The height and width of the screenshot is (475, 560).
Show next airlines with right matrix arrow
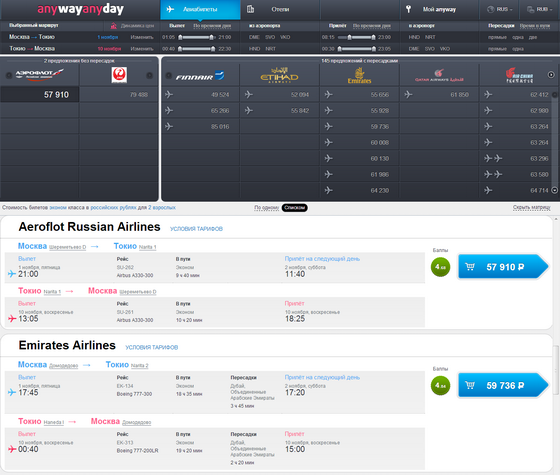click(x=551, y=75)
